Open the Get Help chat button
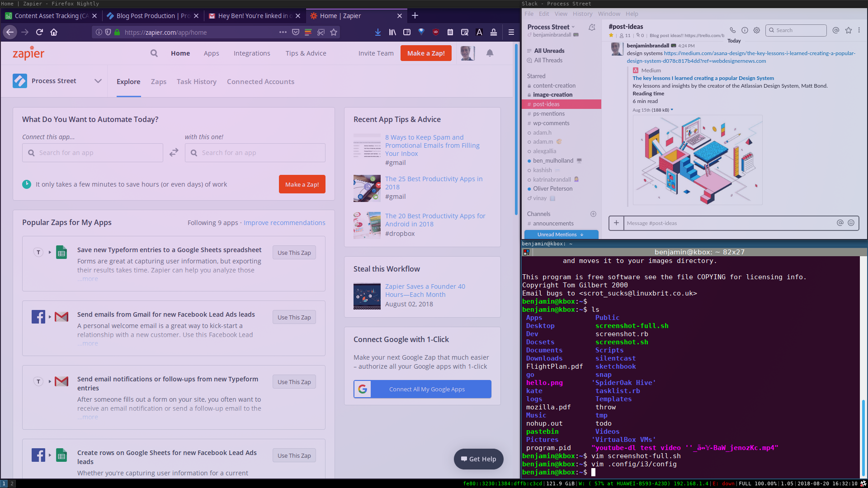This screenshot has width=868, height=488. [478, 459]
